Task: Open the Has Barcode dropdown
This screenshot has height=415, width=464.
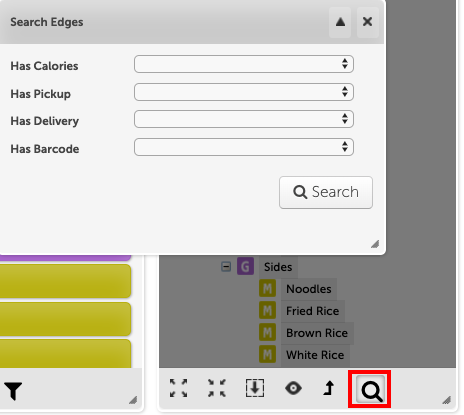Action: click(244, 147)
